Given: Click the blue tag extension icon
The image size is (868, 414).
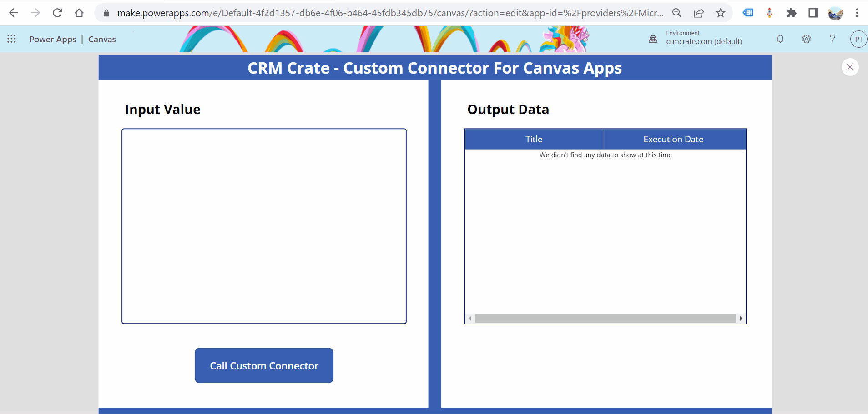Looking at the screenshot, I should point(748,12).
